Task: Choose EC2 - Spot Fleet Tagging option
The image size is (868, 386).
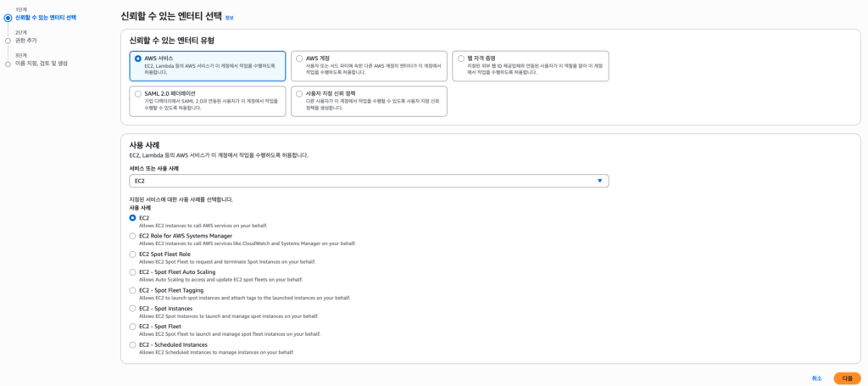Action: 132,290
